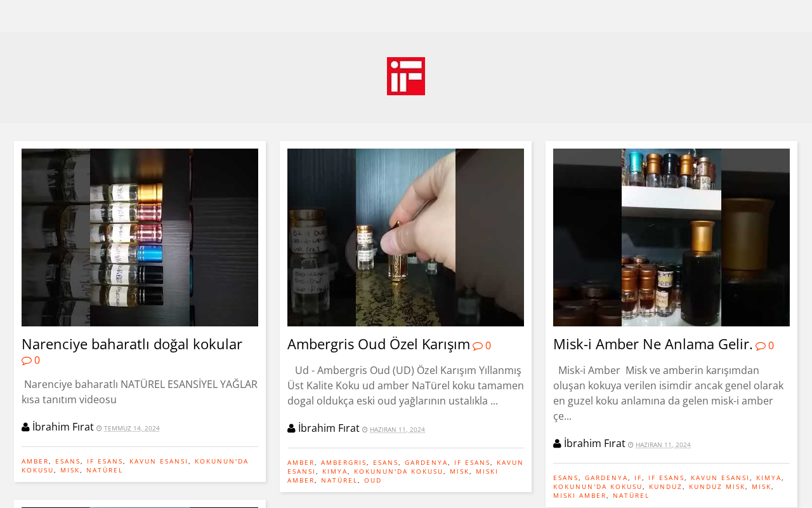This screenshot has height=508, width=812.
Task: Open the shelf of bottles thumbnail
Action: click(671, 237)
